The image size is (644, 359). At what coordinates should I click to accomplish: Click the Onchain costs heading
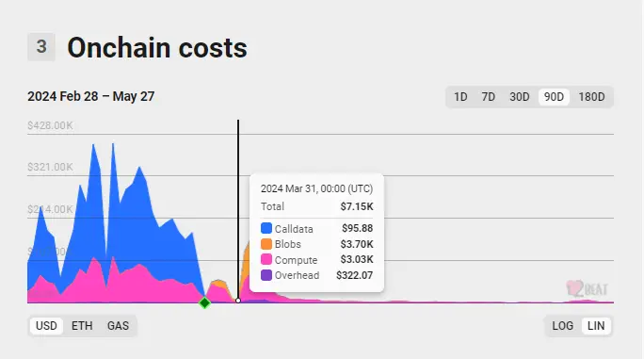(157, 48)
